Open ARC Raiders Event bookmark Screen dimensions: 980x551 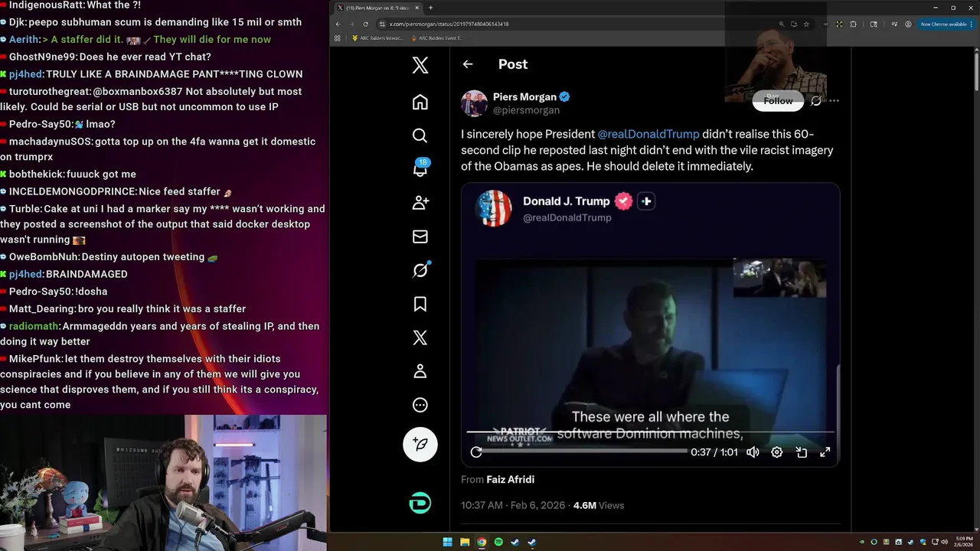436,37
